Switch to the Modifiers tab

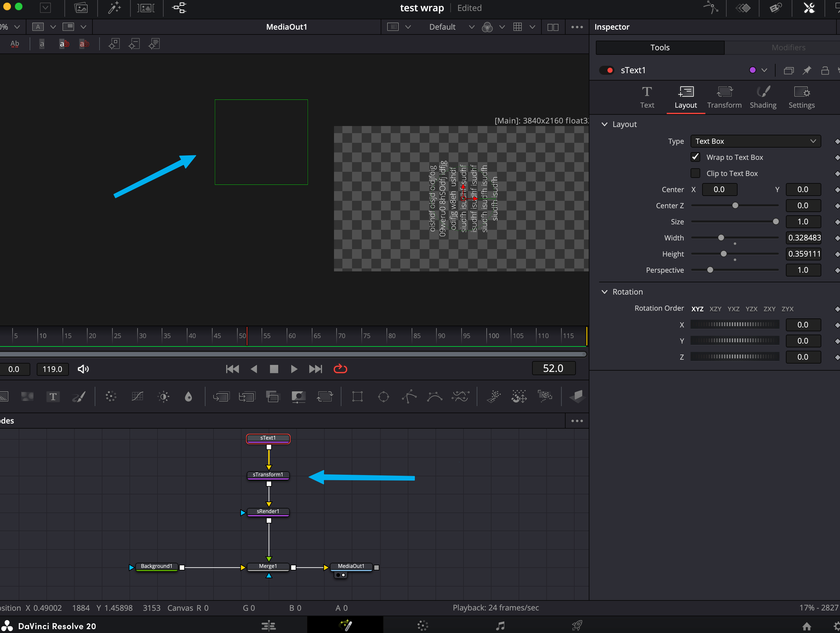[x=788, y=47]
